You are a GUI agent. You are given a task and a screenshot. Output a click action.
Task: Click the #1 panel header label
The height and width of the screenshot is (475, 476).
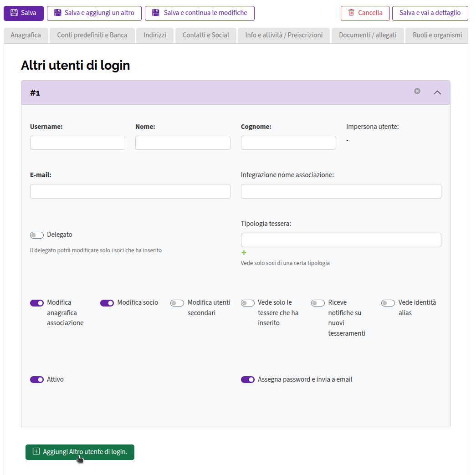(35, 93)
